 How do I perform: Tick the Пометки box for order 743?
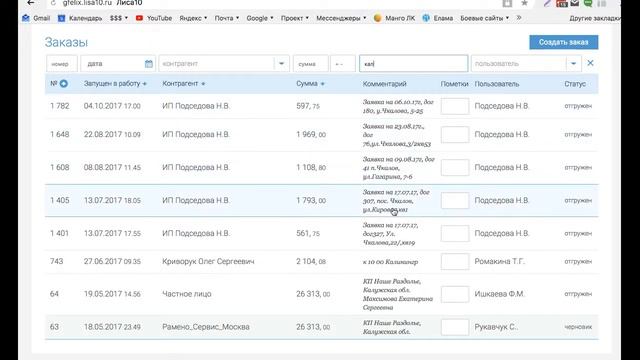pyautogui.click(x=455, y=262)
